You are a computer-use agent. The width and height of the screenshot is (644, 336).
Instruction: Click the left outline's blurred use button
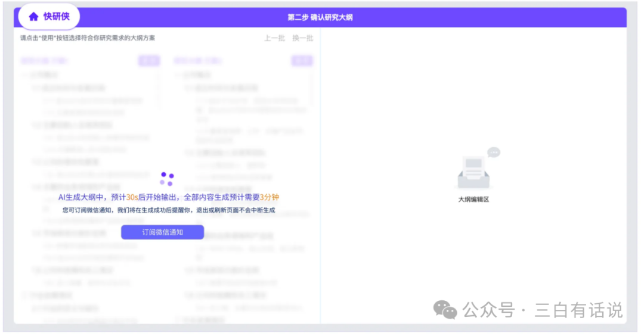coord(148,61)
